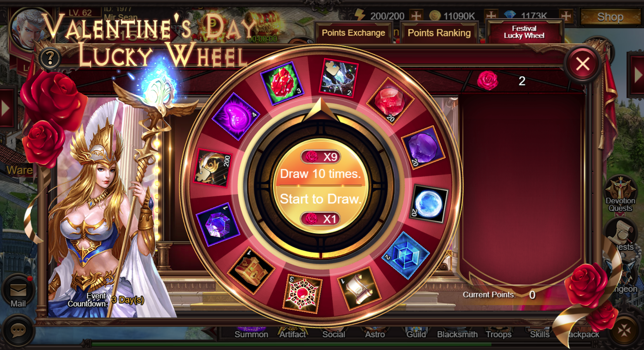This screenshot has width=644, height=350.
Task: Open the question mark help icon
Action: tap(50, 58)
